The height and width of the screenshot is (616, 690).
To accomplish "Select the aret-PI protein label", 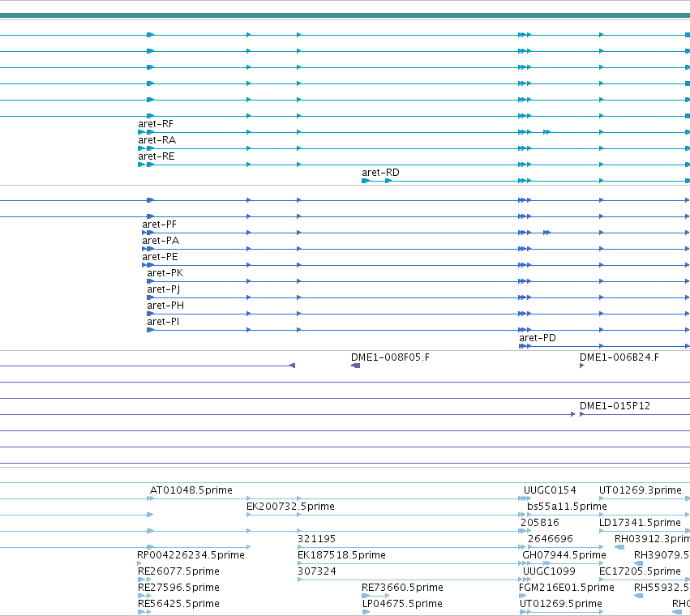I will (x=163, y=322).
